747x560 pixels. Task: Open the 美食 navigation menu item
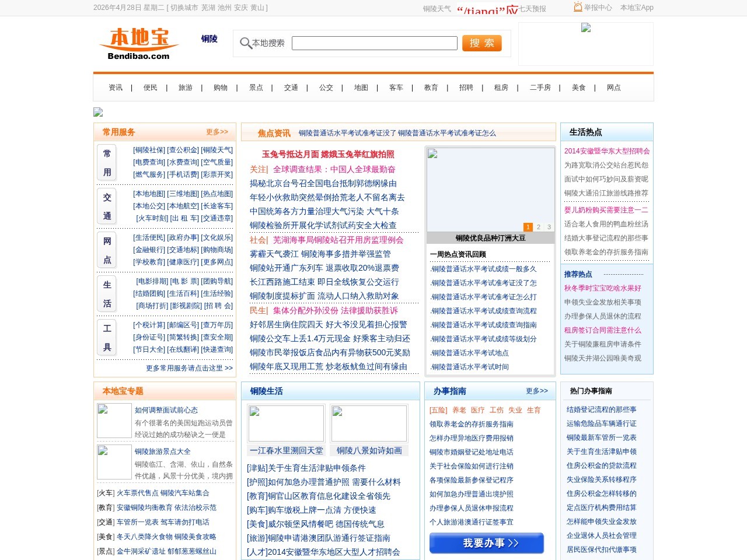pos(579,87)
